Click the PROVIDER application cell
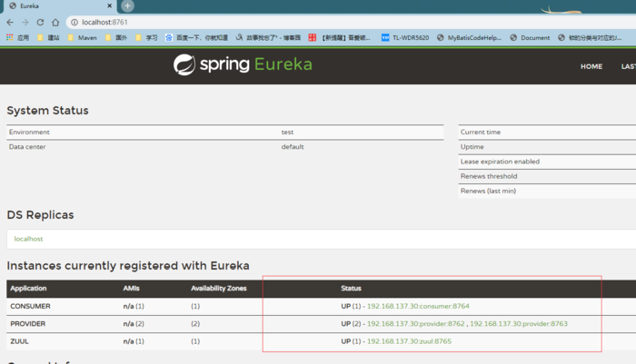Viewport: 636px width, 364px height. [x=28, y=323]
